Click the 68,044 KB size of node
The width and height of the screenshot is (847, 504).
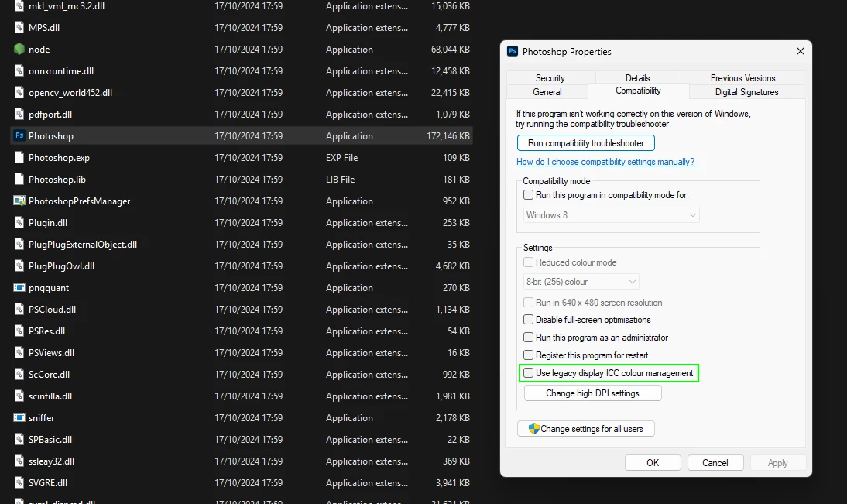(x=451, y=49)
